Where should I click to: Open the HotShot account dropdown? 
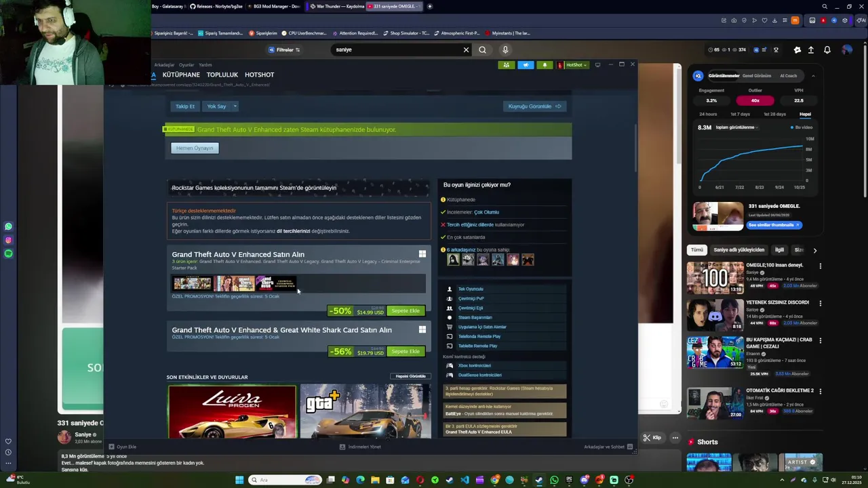coord(574,65)
